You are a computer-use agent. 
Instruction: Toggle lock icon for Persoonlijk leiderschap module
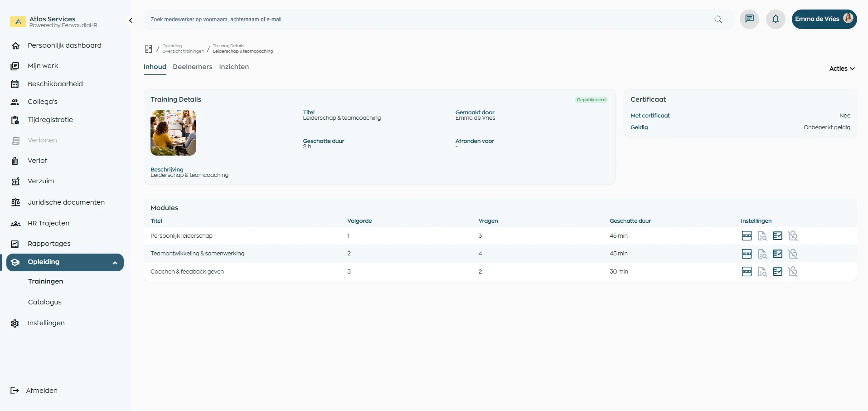tap(793, 236)
